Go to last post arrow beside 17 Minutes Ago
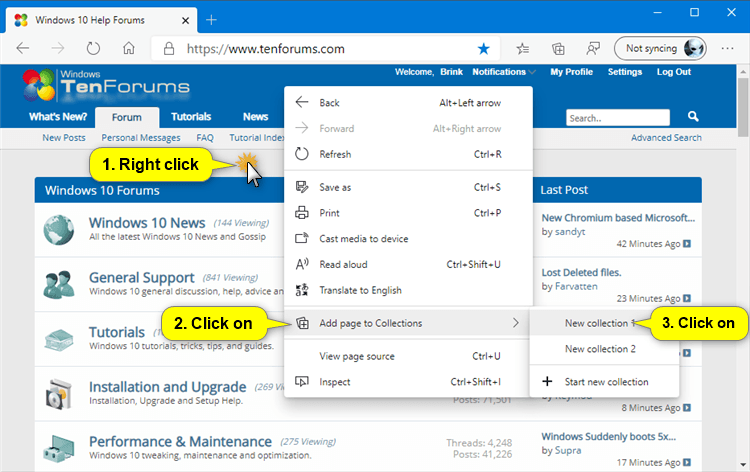This screenshot has height=472, width=750. [687, 462]
